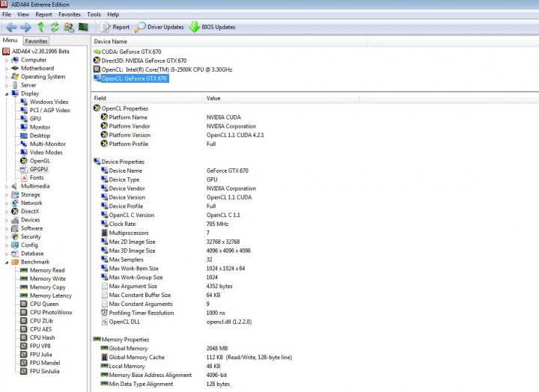This screenshot has width=539, height=392.
Task: Select the Memory Copy benchmark
Action: [47, 287]
